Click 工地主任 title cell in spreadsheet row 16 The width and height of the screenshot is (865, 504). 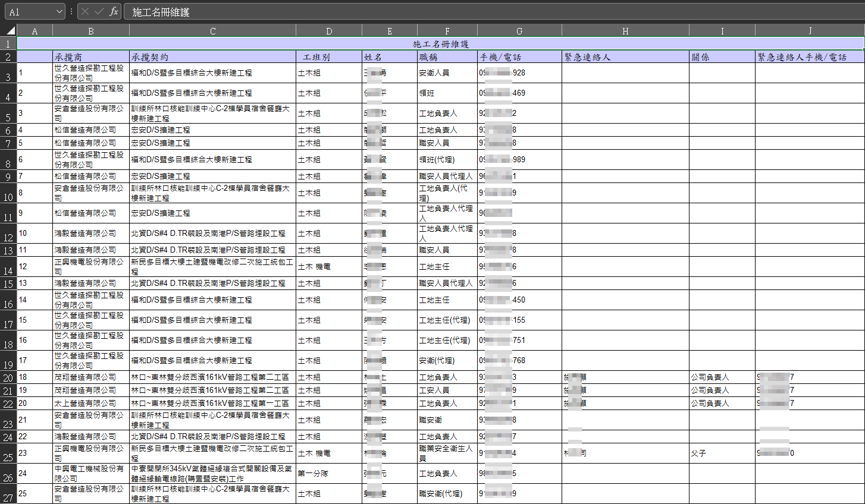(447, 300)
